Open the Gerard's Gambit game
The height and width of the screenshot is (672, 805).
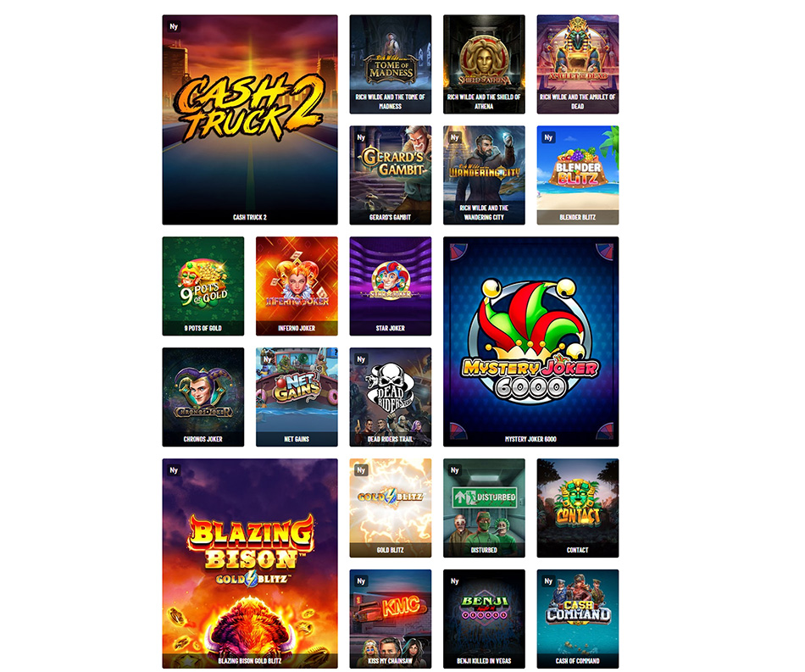point(390,175)
